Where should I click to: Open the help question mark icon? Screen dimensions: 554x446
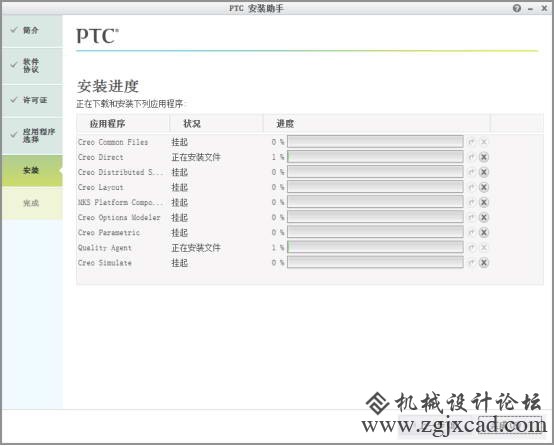[517, 8]
